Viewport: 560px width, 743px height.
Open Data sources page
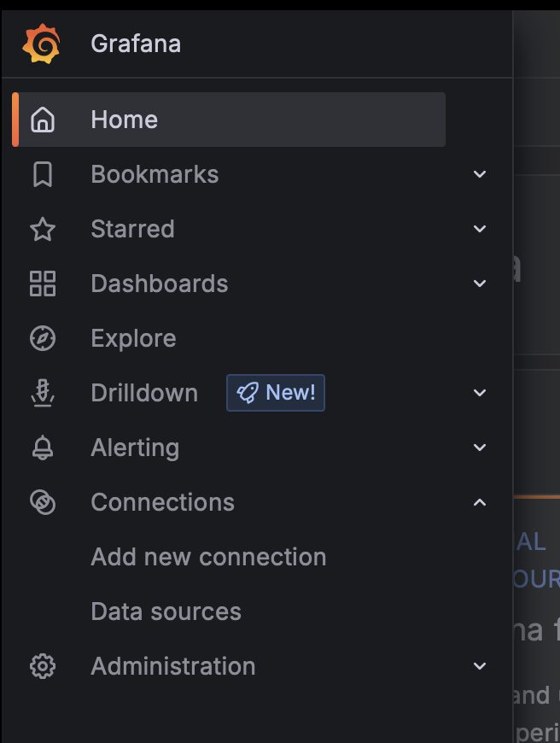[x=166, y=611]
